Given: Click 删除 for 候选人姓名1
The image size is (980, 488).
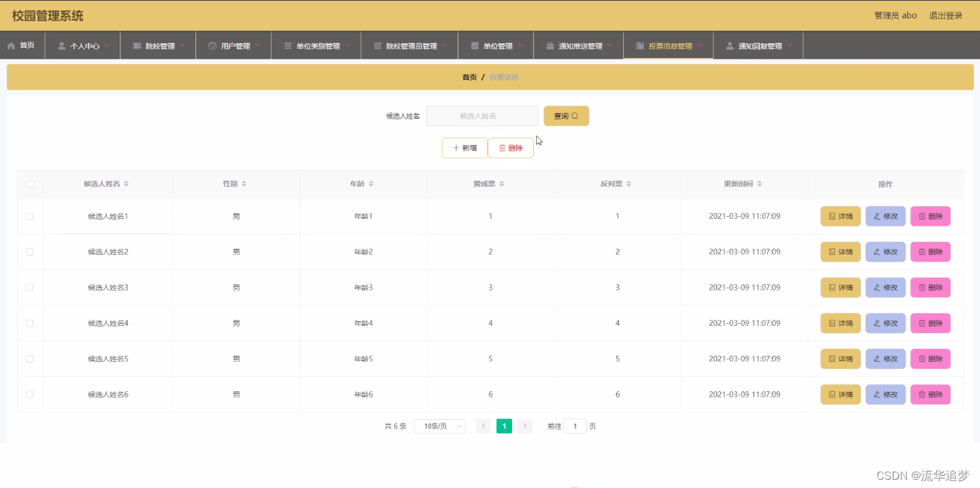Looking at the screenshot, I should point(930,216).
